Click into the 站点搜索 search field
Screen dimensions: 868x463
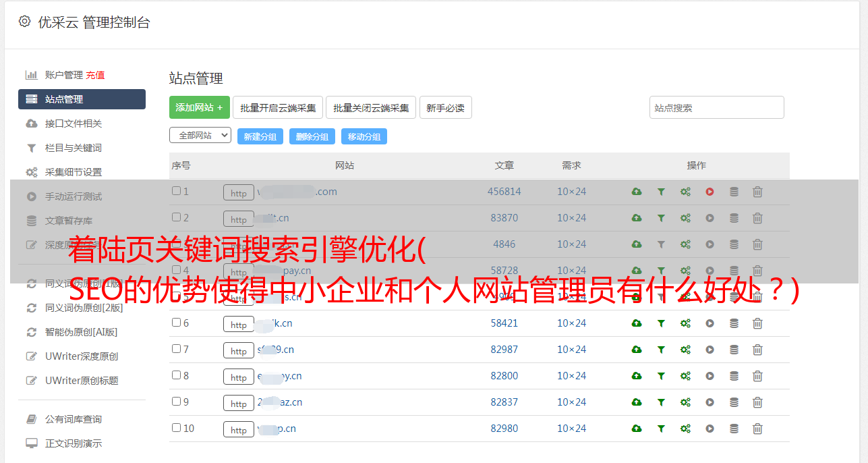(717, 107)
